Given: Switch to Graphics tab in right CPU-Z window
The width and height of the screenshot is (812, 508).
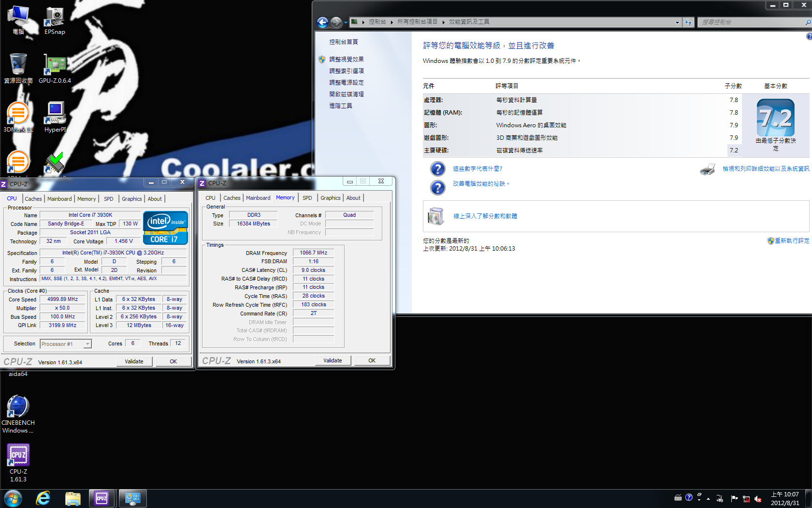Looking at the screenshot, I should pyautogui.click(x=331, y=198).
